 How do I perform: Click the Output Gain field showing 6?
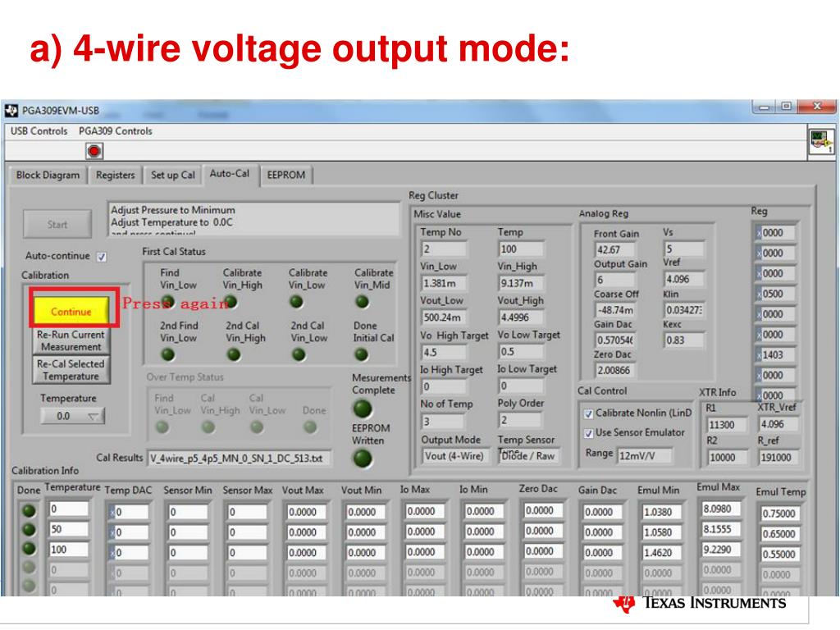coord(615,280)
